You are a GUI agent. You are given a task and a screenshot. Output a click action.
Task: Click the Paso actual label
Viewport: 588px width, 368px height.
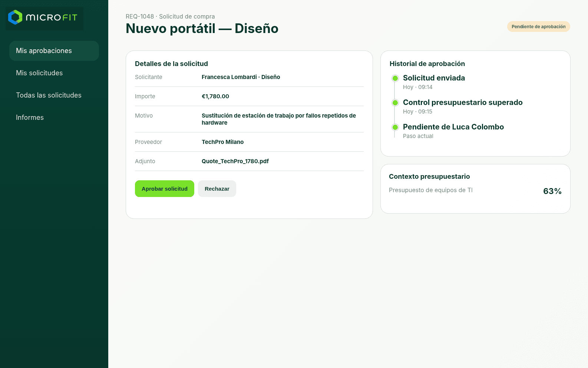click(x=418, y=136)
